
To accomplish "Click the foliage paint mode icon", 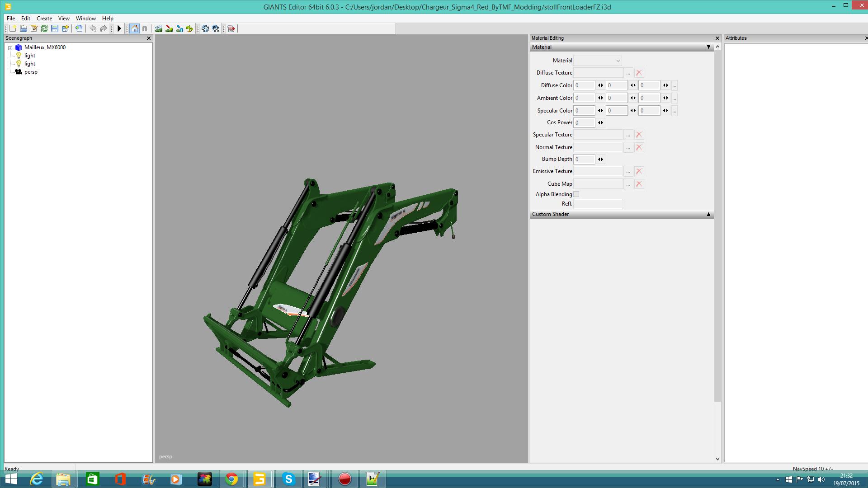I will [x=190, y=28].
